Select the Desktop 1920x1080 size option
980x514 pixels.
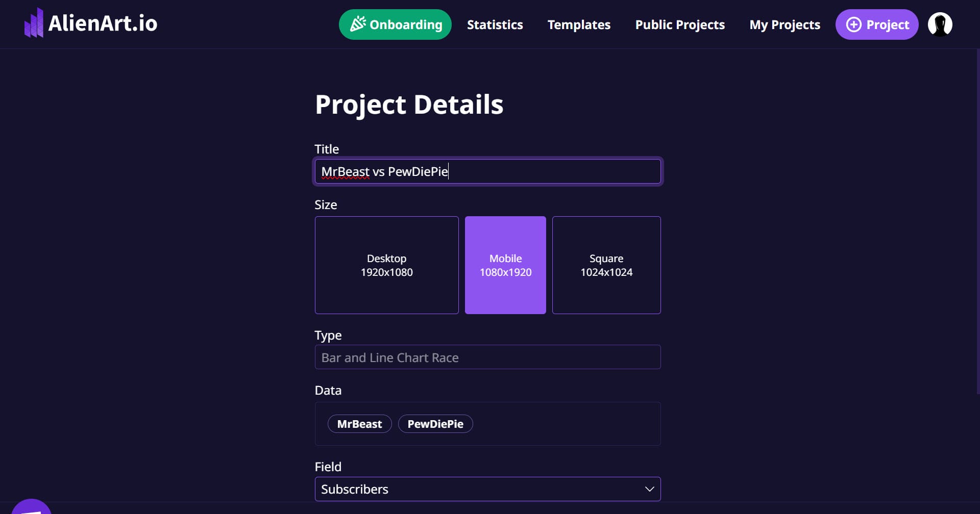point(386,265)
